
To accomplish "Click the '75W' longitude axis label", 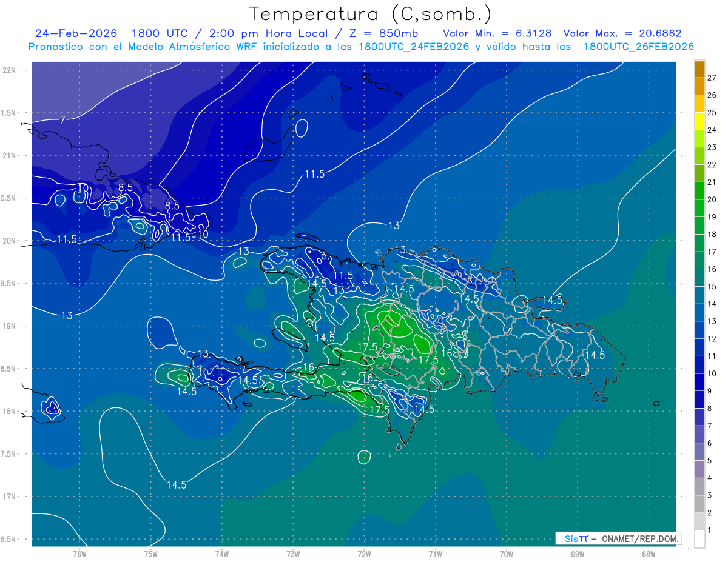I will pyautogui.click(x=150, y=554).
